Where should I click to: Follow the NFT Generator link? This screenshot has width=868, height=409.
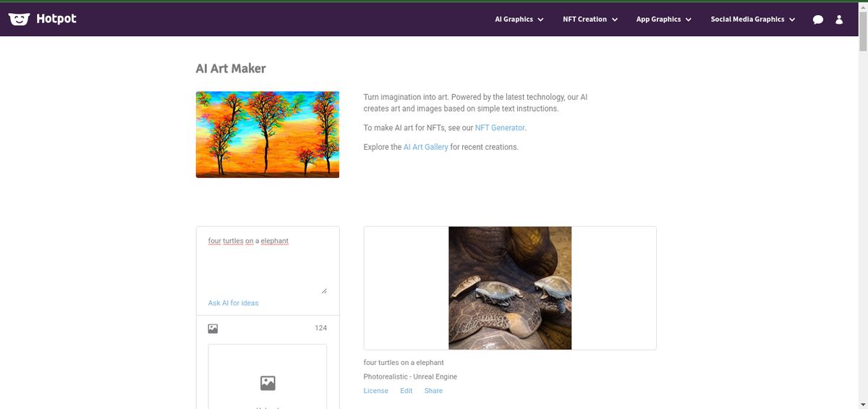500,128
